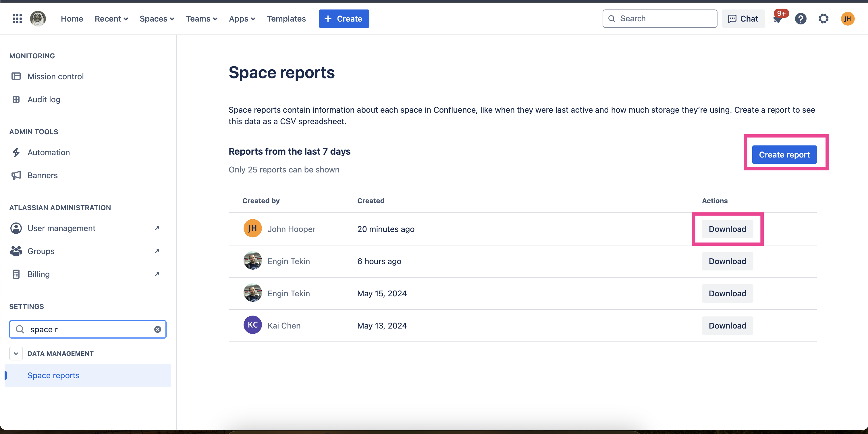
Task: Open the Chat button
Action: (x=743, y=19)
